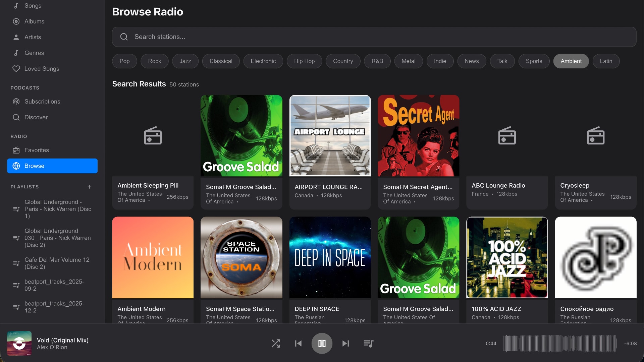
Task: Open ABC Lounge Radio placeholder icon
Action: [507, 136]
